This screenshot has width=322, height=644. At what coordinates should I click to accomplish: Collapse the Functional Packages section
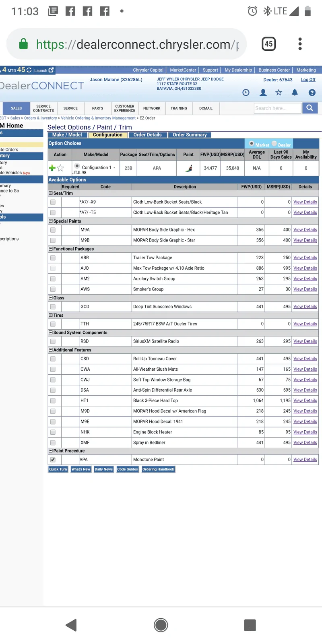click(51, 249)
